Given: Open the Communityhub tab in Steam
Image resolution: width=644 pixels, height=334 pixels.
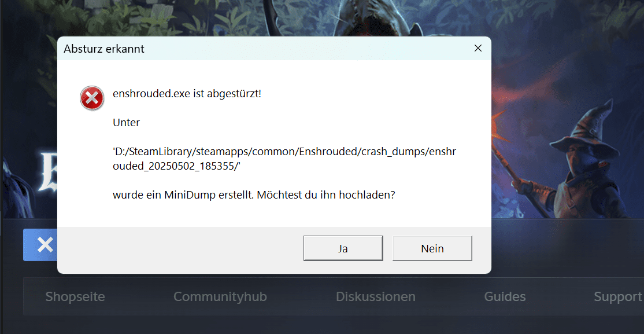Looking at the screenshot, I should click(x=220, y=296).
